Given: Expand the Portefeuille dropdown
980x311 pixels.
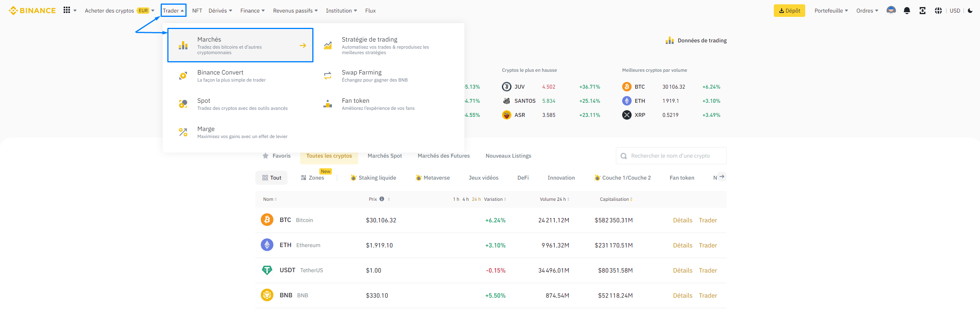Looking at the screenshot, I should [x=831, y=11].
